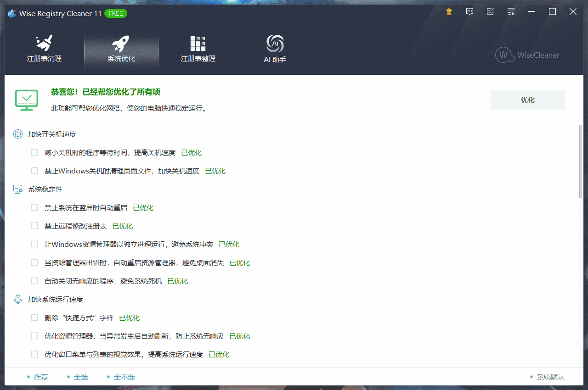Select the 推荐 option at bottom
The width and height of the screenshot is (588, 390).
(x=40, y=376)
